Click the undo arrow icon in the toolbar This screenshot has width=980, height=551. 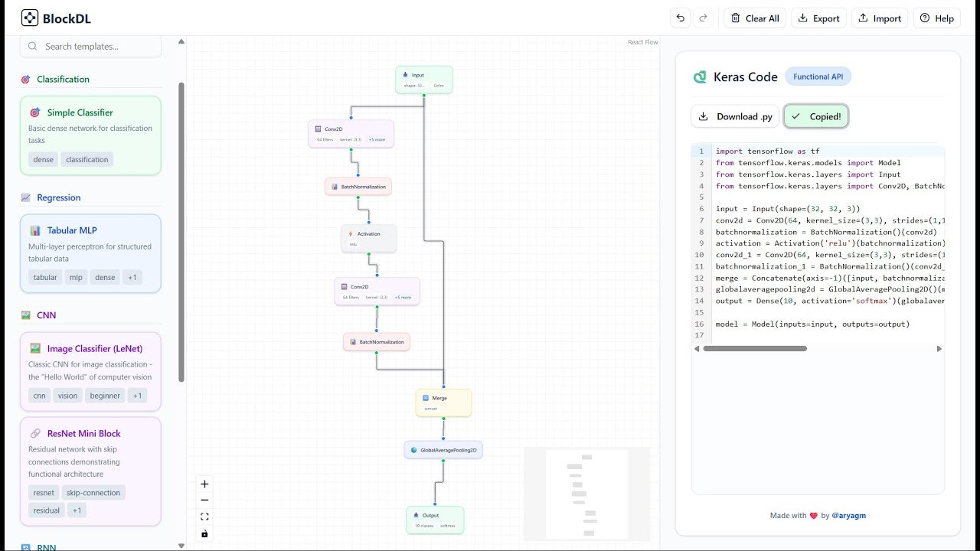point(680,18)
